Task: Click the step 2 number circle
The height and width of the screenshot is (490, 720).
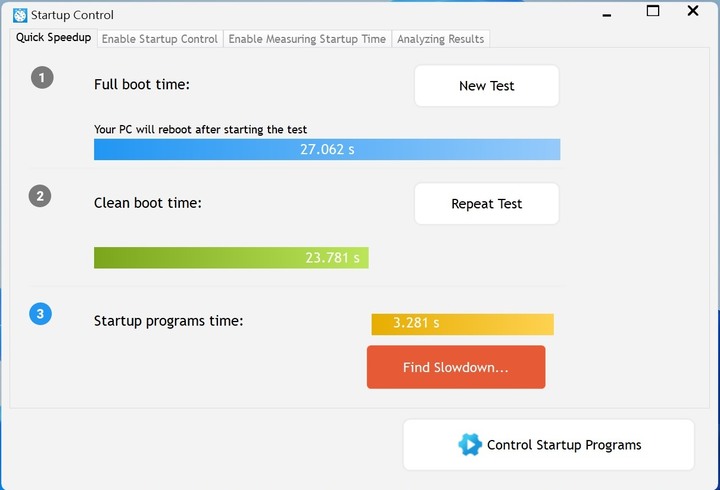Action: (40, 196)
